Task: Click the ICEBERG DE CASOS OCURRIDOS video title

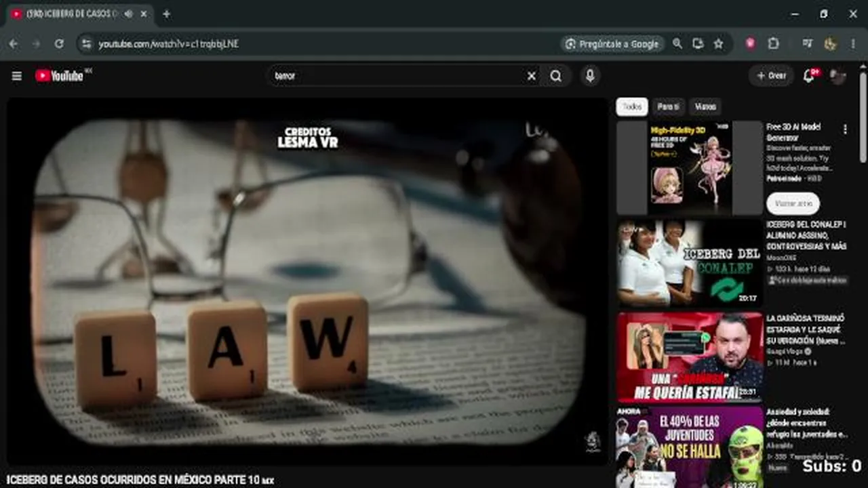Action: 140,481
